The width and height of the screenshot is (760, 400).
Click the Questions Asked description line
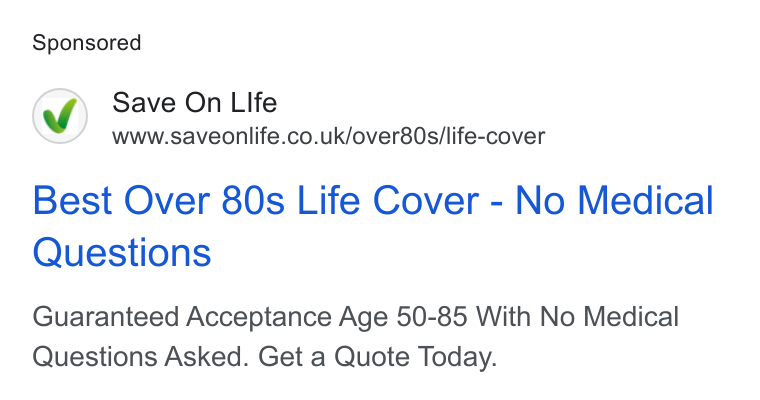point(265,357)
